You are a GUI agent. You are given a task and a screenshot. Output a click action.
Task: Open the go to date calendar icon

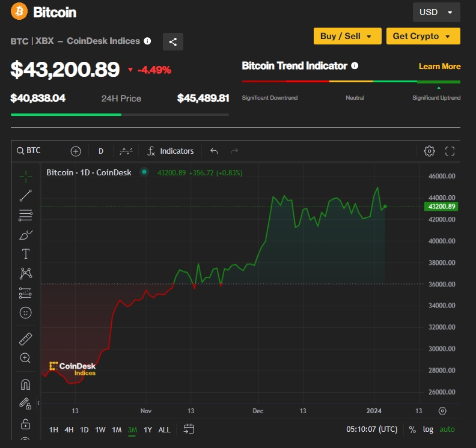pos(189,429)
